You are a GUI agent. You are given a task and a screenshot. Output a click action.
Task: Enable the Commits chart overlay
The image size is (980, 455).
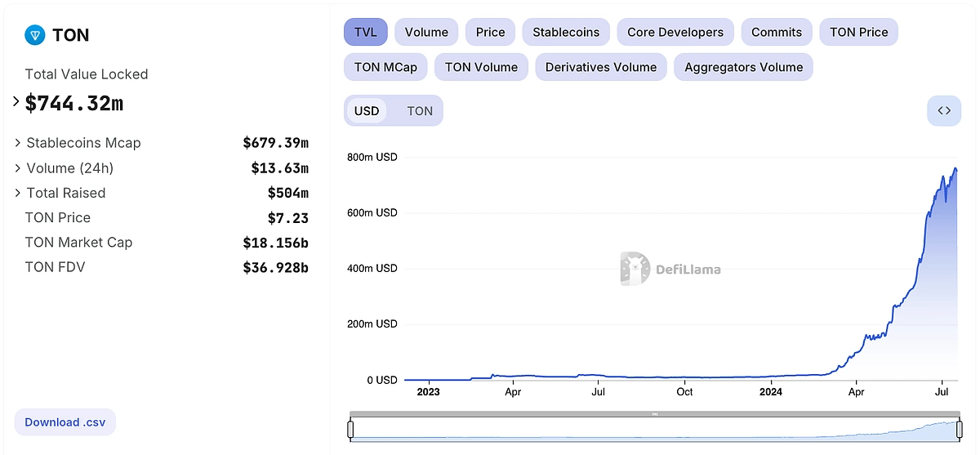(776, 33)
